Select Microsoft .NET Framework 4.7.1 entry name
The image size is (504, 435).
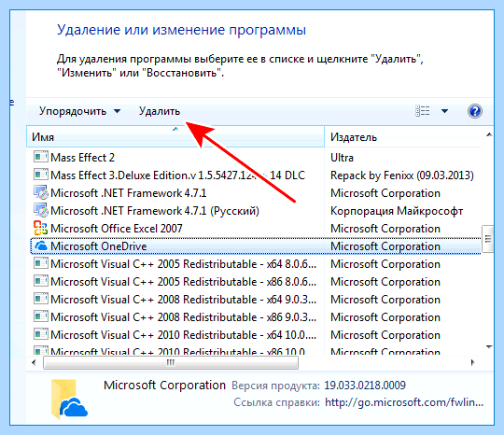(129, 193)
